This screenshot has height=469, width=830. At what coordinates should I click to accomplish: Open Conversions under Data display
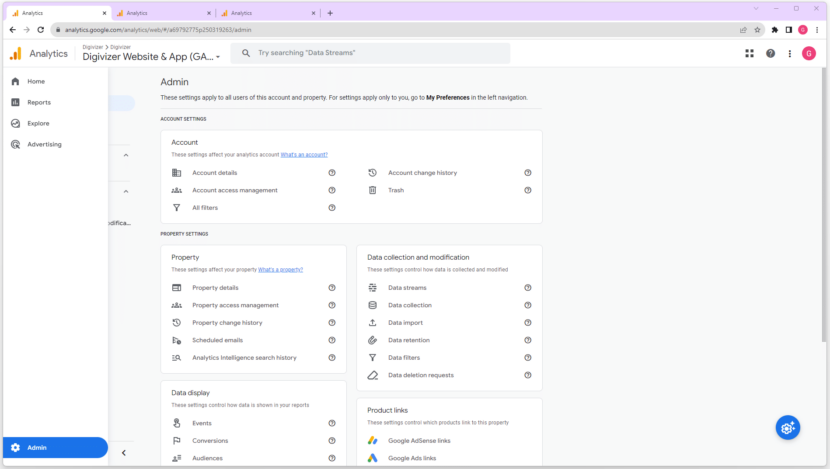click(210, 440)
